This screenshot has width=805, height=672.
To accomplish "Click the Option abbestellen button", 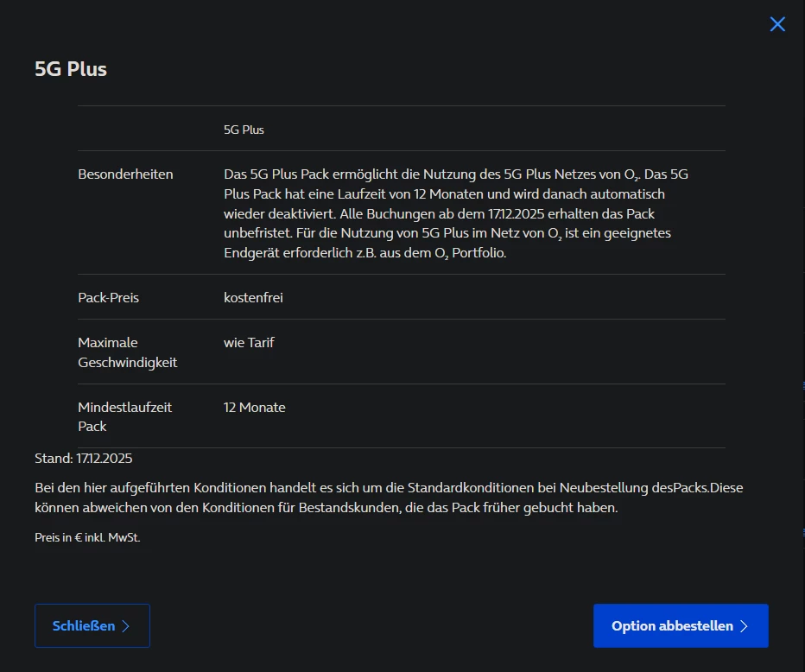I will click(681, 626).
